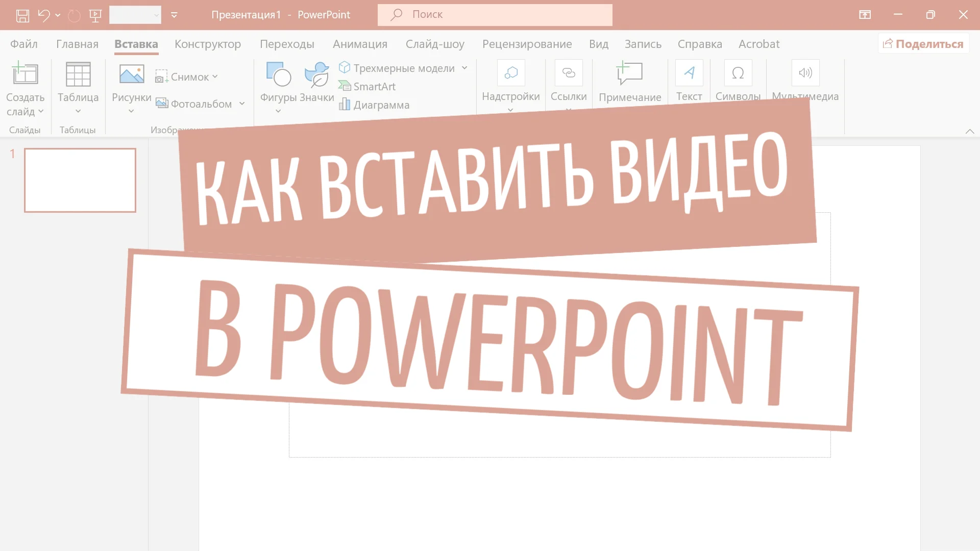Viewport: 980px width, 551px height.
Task: Click the Redo icon
Action: pyautogui.click(x=74, y=15)
